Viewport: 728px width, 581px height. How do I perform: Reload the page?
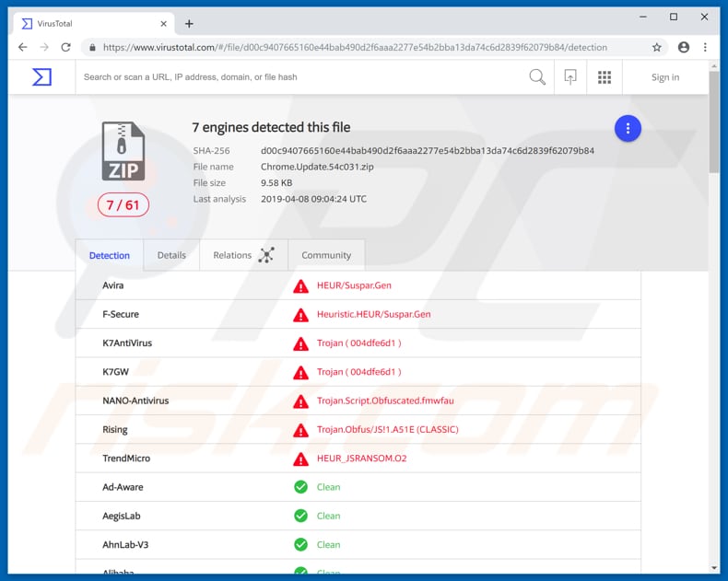coord(67,47)
